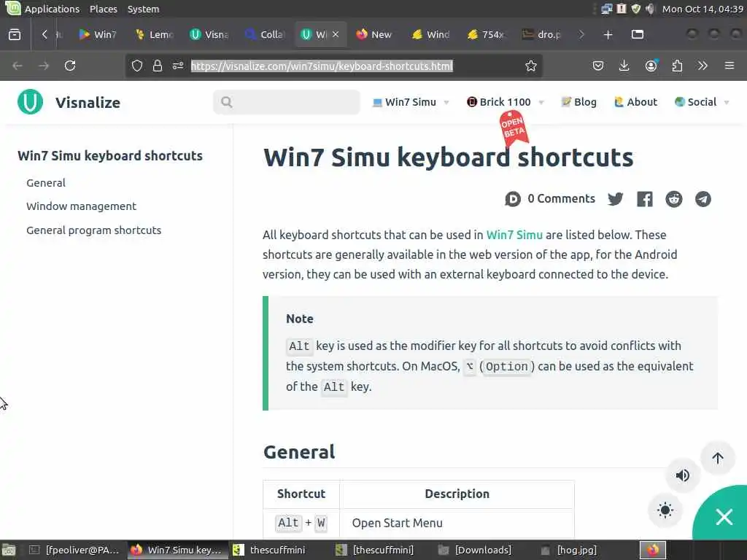Screen dimensions: 747x560
Task: Jump to General program shortcuts section
Action: click(94, 230)
